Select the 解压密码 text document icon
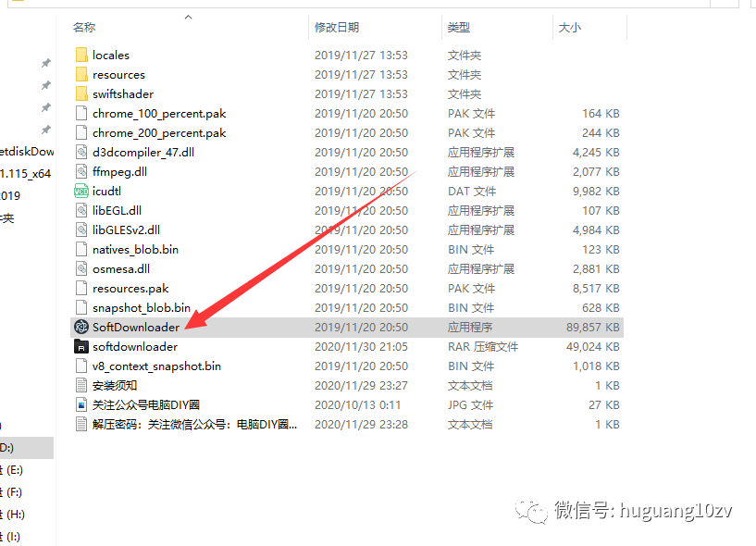Viewport: 756px width, 546px height. pos(81,424)
